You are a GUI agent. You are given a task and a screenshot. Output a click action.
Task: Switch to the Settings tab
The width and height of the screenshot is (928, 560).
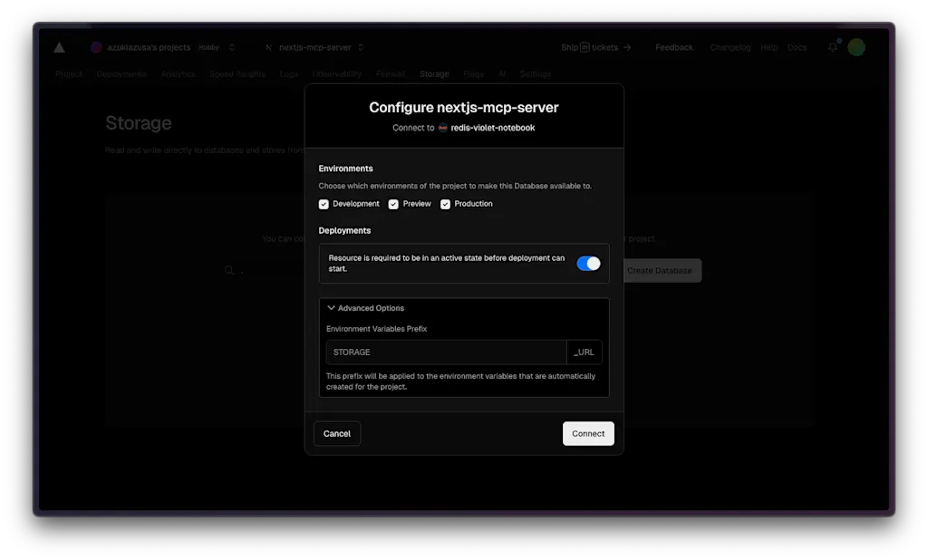click(x=536, y=74)
